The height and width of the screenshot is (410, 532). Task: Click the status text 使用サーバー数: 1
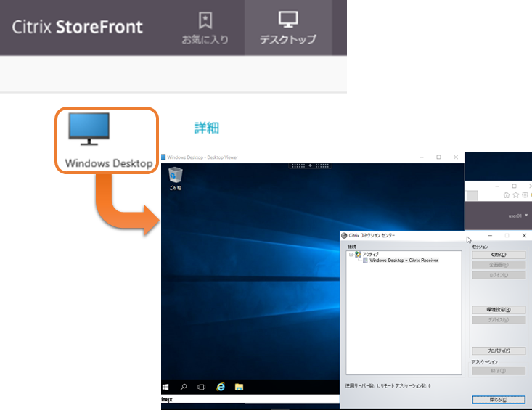pyautogui.click(x=388, y=385)
